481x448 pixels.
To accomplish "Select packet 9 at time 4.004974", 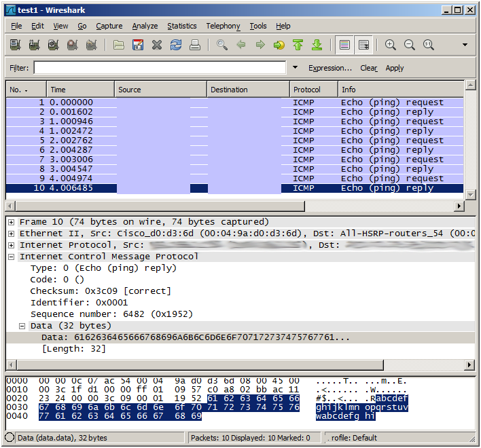I will coord(234,179).
